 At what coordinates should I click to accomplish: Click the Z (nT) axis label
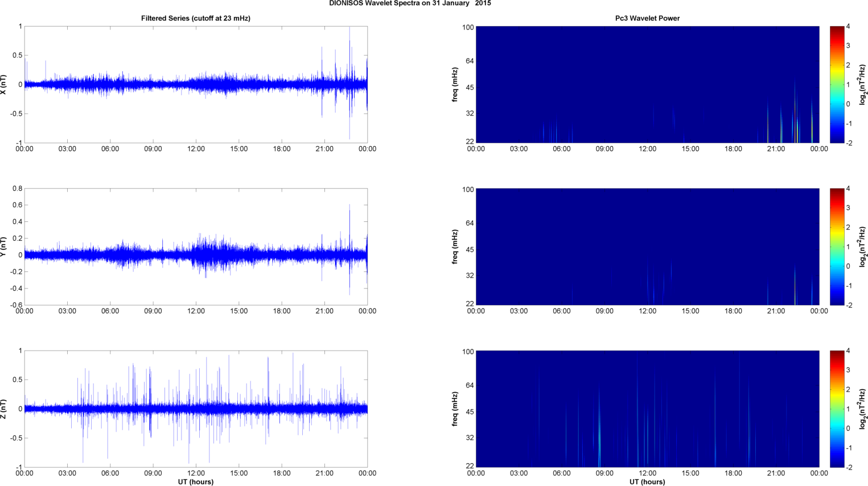[x=4, y=409]
